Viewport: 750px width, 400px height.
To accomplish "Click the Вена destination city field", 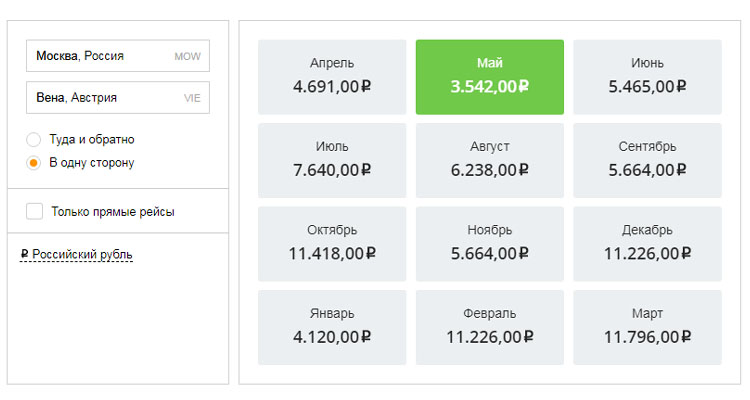I will [100, 98].
